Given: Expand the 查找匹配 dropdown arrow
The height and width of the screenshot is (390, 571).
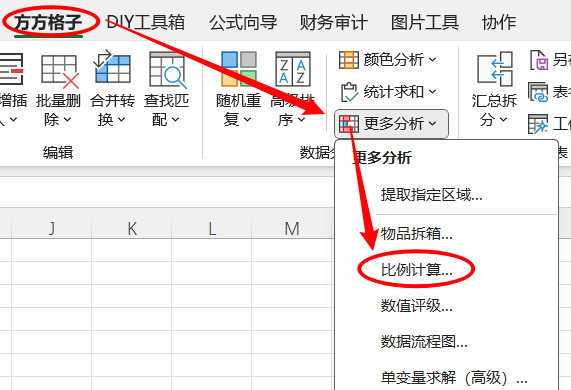Looking at the screenshot, I should 175,119.
